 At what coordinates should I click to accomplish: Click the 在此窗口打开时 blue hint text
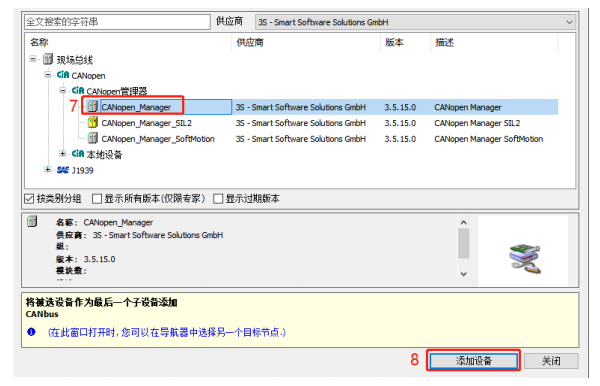[166, 332]
